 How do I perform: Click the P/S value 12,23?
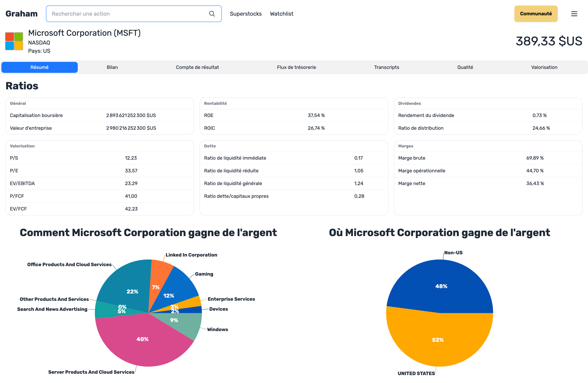[131, 158]
